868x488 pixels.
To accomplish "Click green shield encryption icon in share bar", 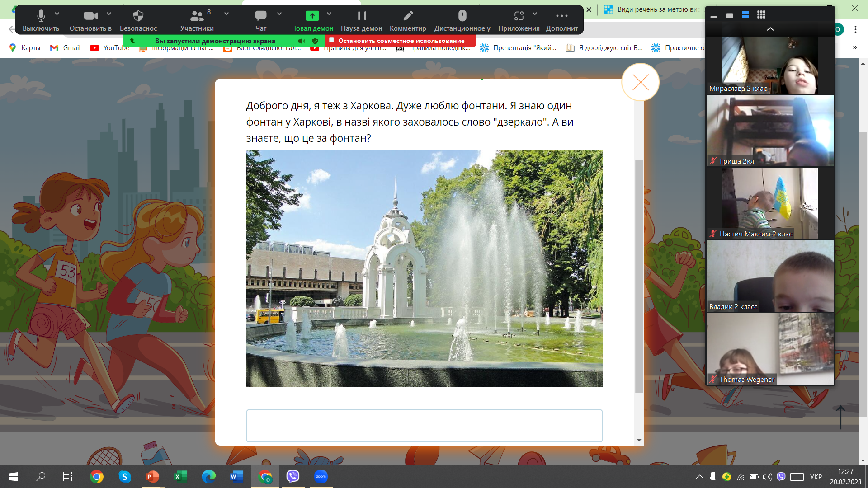I will [315, 41].
